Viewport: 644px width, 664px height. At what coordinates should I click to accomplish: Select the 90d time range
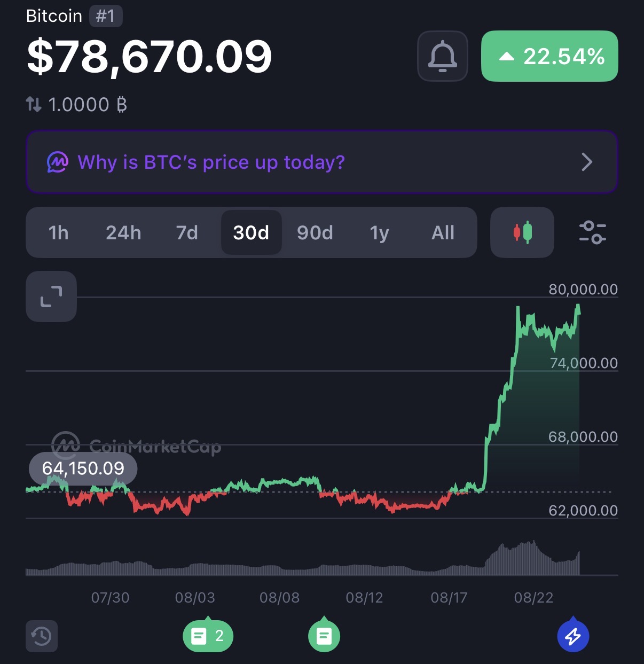click(x=315, y=232)
